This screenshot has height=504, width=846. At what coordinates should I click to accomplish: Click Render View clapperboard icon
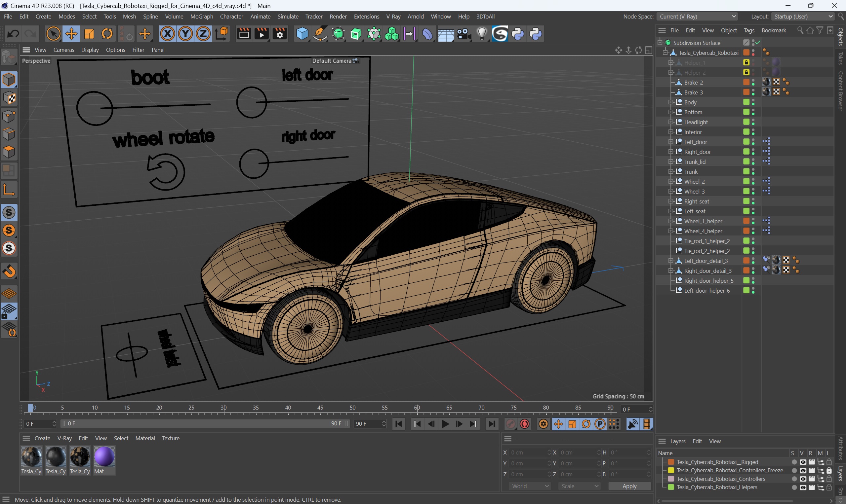click(244, 34)
